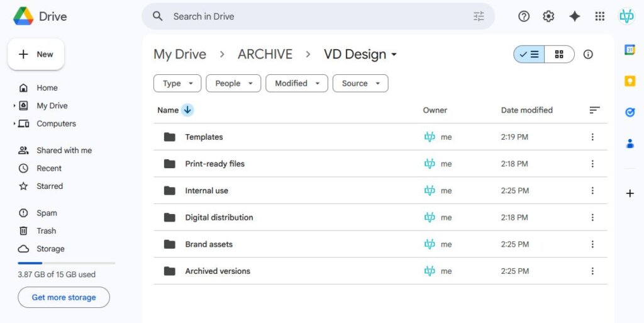Click the Owner column header
Screen dimensions: 644x323
coord(435,110)
